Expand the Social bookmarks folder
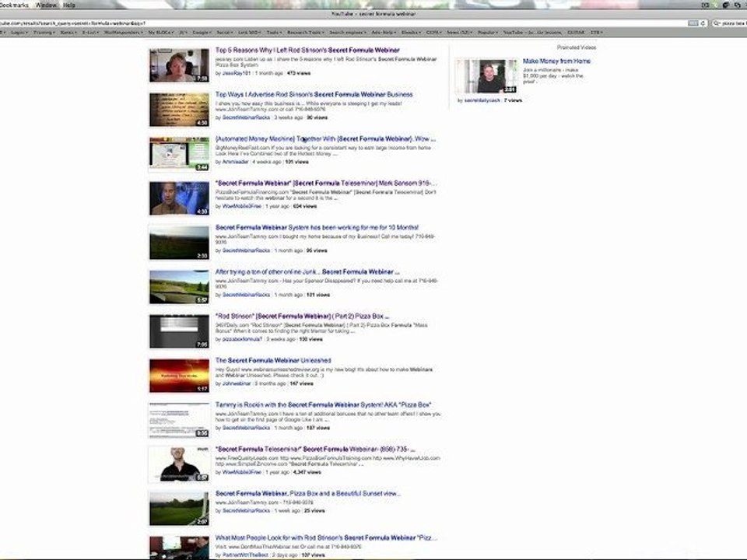This screenshot has width=747, height=560. 224,33
